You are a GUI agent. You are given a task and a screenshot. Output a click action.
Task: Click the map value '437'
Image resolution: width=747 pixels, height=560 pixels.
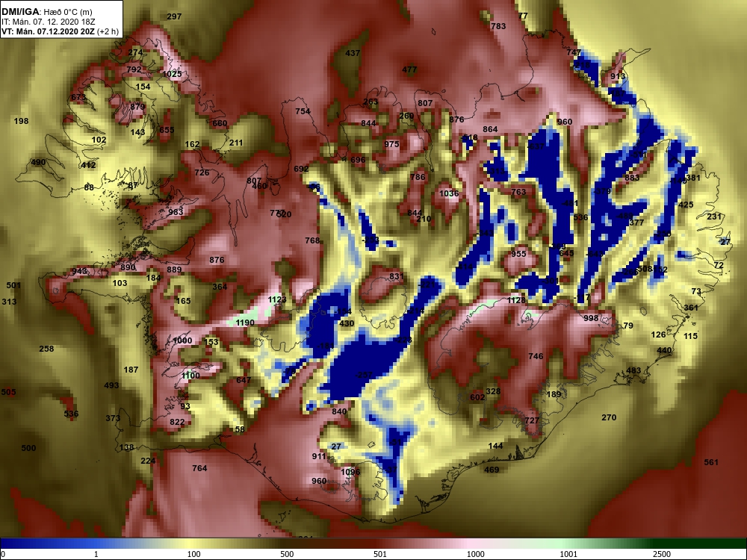click(353, 53)
